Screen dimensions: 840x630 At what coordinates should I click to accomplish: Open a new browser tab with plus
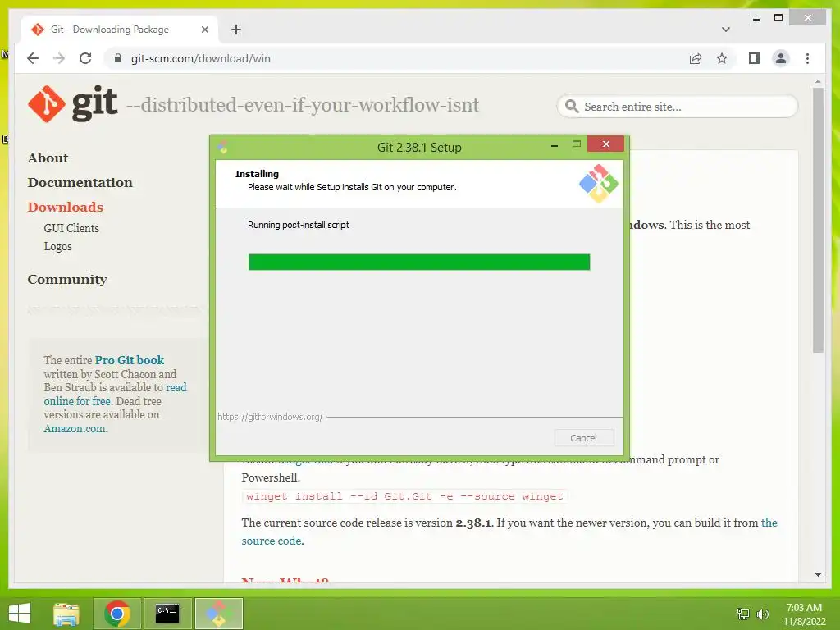(x=236, y=30)
